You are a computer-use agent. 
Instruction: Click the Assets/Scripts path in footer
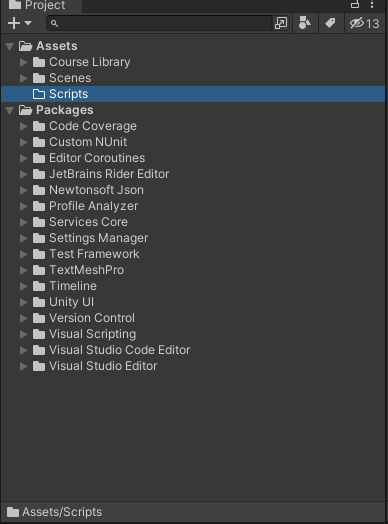[x=62, y=512]
